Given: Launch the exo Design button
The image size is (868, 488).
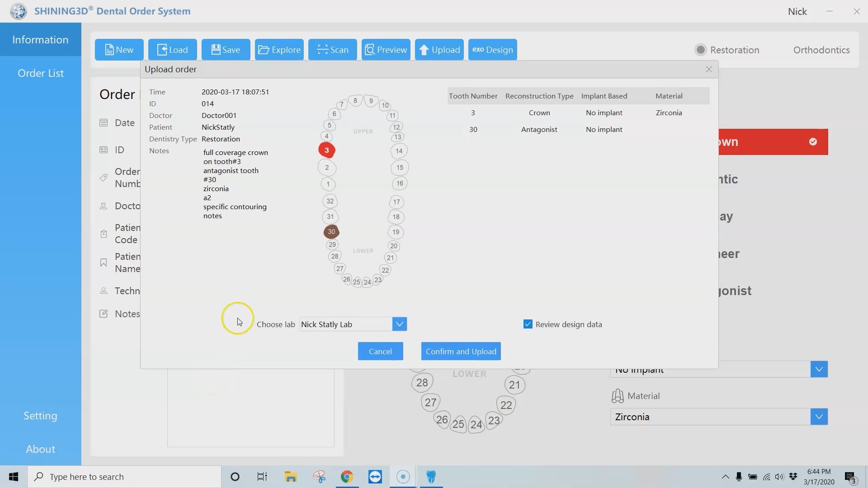Looking at the screenshot, I should tap(492, 50).
